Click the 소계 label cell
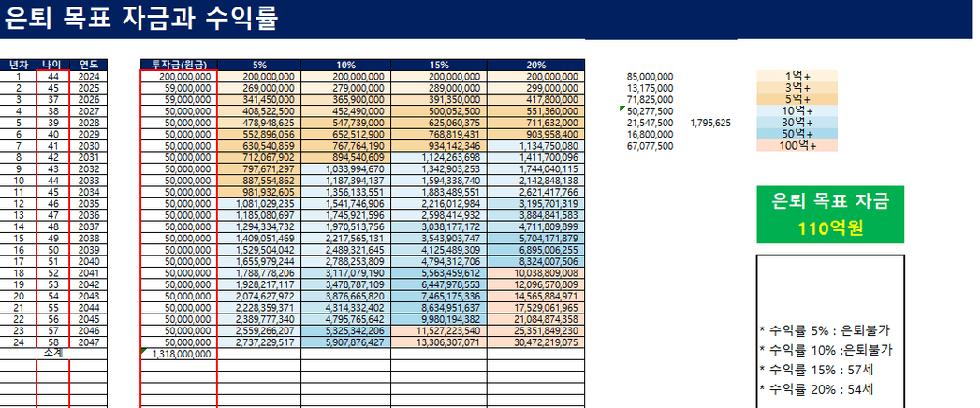 coord(52,354)
